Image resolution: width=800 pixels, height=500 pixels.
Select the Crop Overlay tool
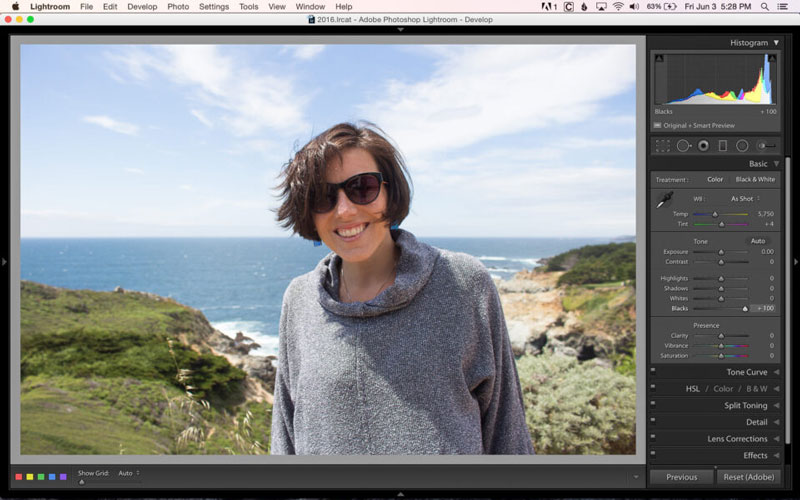pyautogui.click(x=662, y=146)
